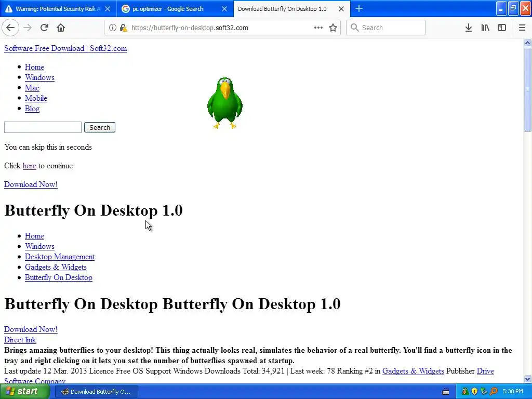
Task: Click the vertical scrollbar thumb
Action: click(527, 89)
